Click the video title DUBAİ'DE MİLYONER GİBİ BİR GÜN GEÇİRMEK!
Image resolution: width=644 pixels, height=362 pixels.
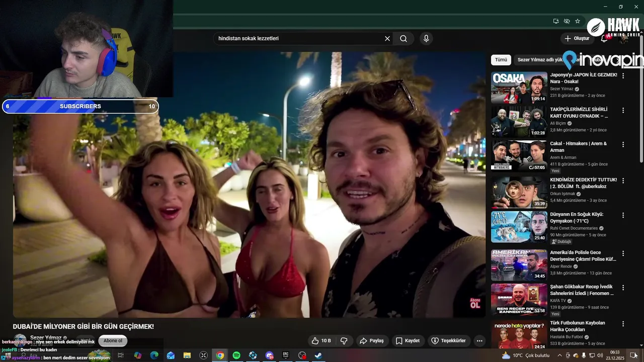click(84, 327)
